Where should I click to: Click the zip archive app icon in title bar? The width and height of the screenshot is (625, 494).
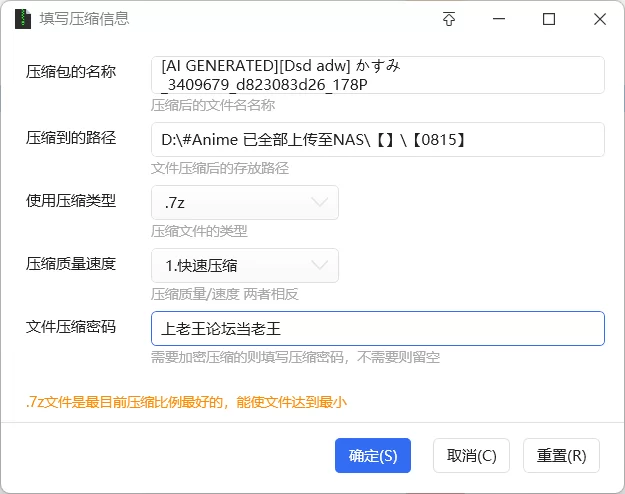(23, 19)
